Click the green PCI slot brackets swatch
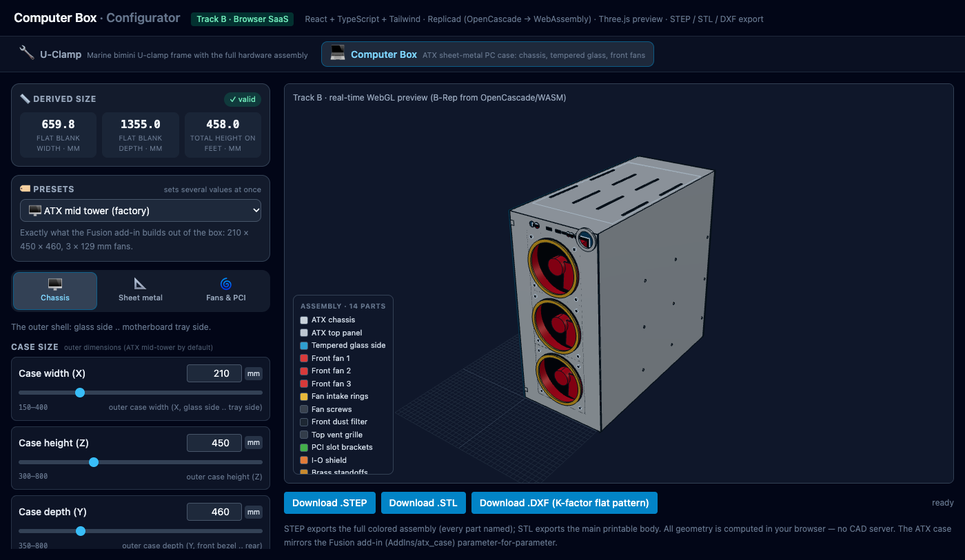This screenshot has height=560, width=965. coord(304,447)
